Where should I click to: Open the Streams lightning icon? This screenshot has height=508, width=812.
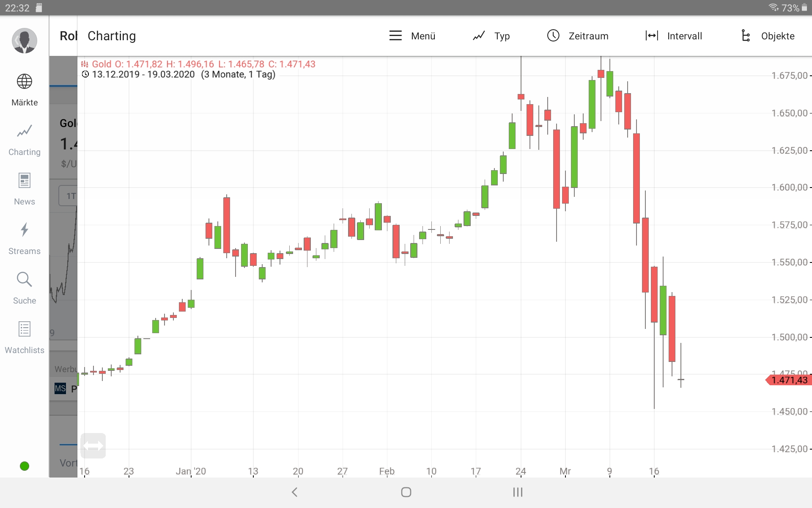click(25, 230)
